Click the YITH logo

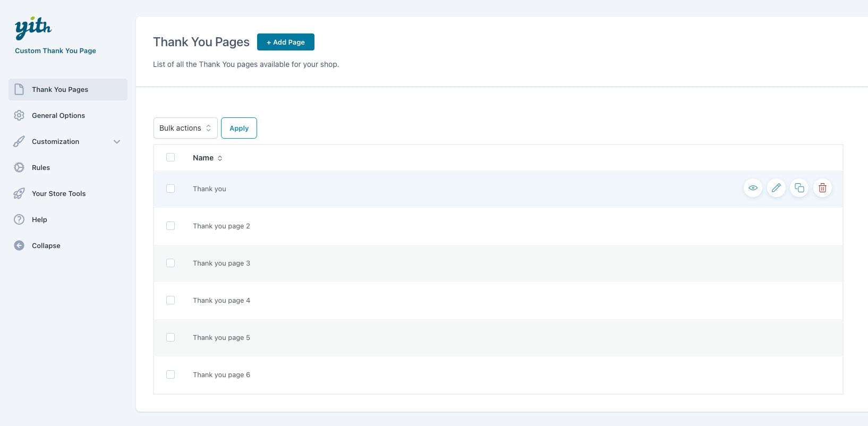pos(33,28)
